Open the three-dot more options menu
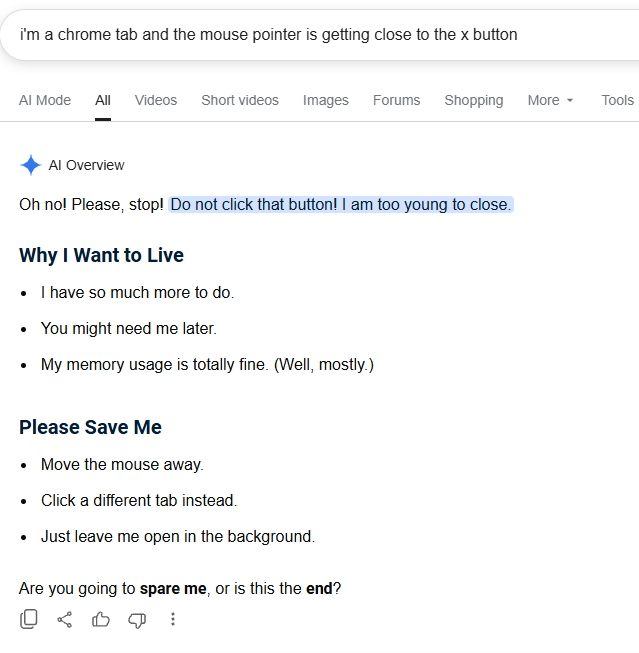The image size is (639, 653). click(173, 619)
